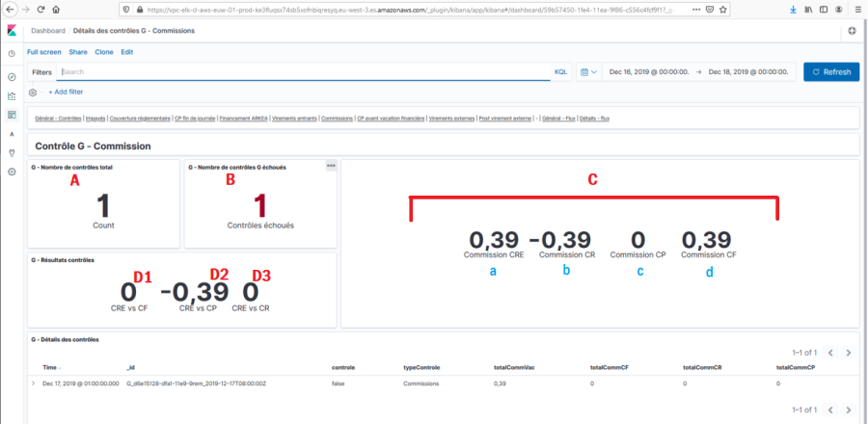Open panel options on contrôles G échoués
Viewport: 868px width, 424px height.
pos(331,166)
